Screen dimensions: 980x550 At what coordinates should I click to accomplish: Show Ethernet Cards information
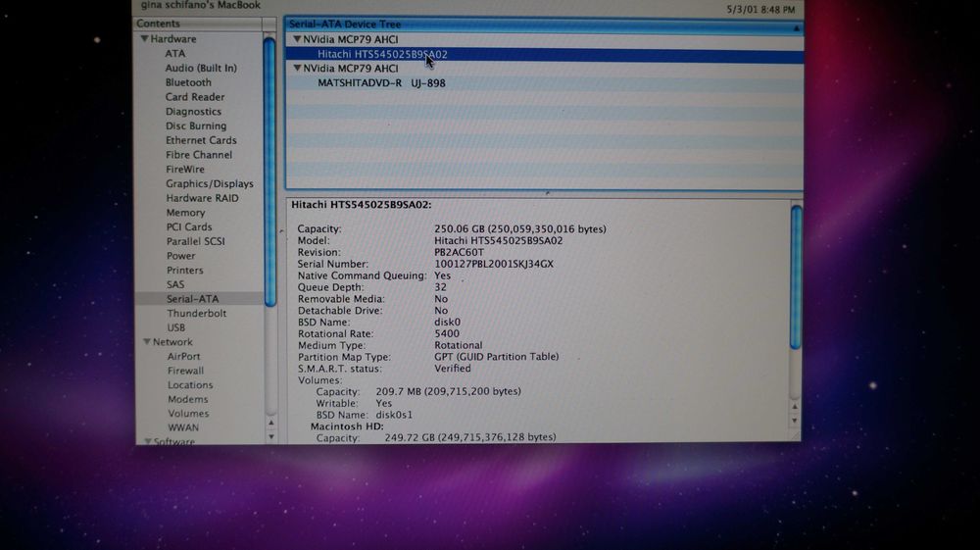pos(201,140)
